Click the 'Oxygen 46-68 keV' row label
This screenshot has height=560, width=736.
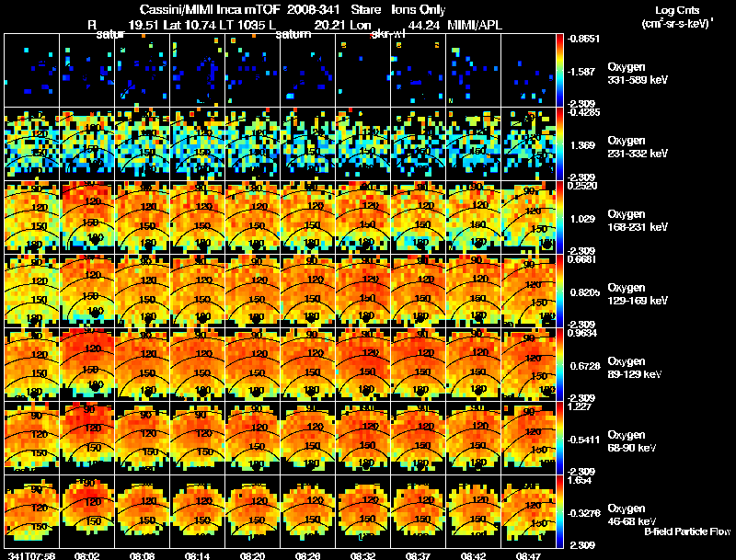[x=632, y=515]
